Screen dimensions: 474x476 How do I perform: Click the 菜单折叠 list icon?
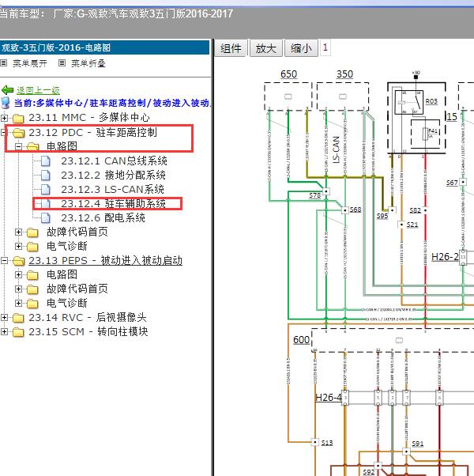(x=62, y=62)
